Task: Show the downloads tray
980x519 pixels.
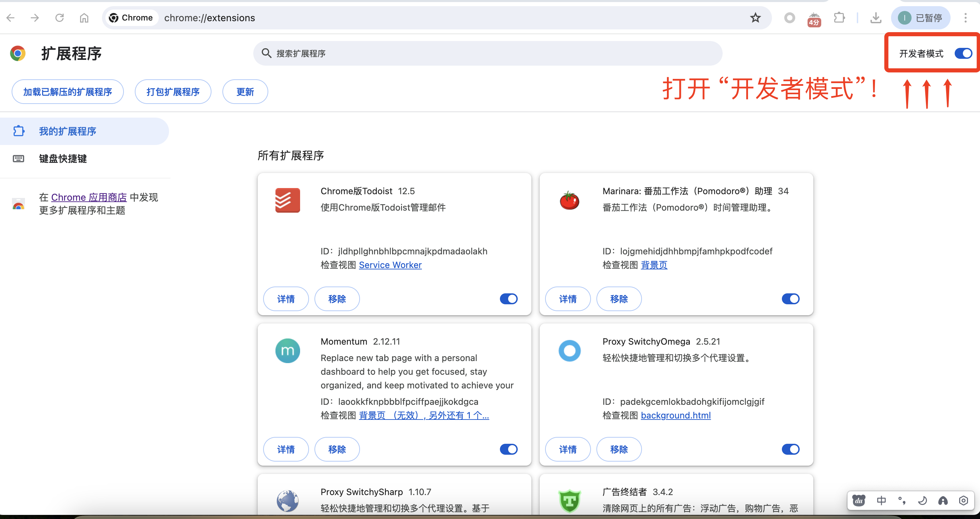Action: point(876,17)
